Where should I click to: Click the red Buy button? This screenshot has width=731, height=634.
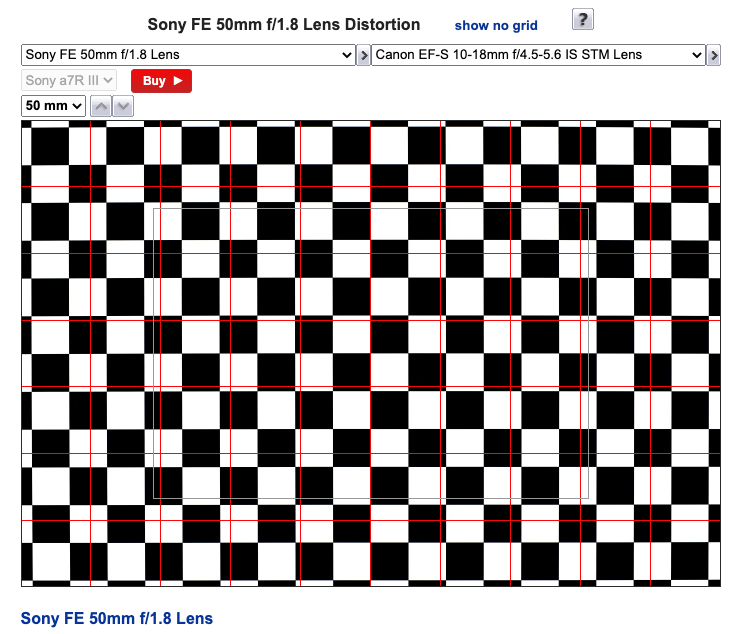(x=161, y=81)
